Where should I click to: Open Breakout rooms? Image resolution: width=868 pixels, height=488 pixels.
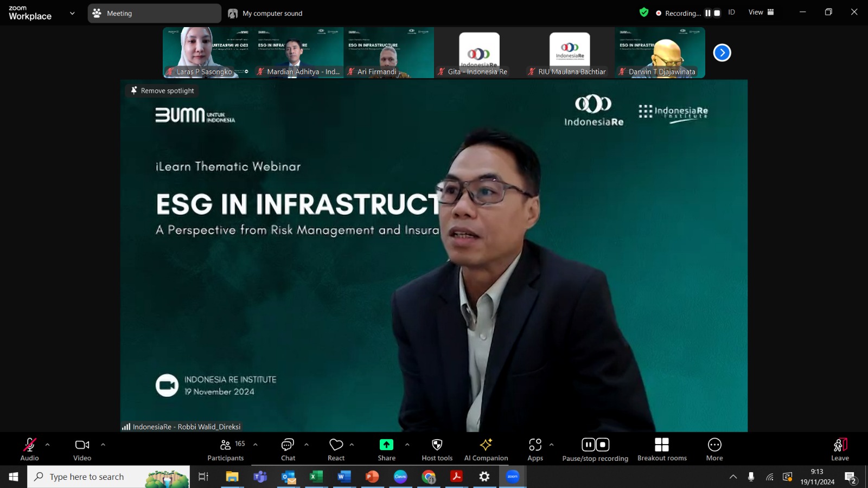click(662, 450)
